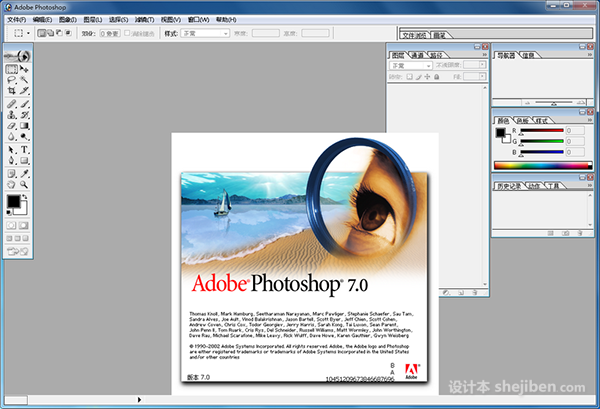Select the Rectangular Marquee tool in toolbox

pyautogui.click(x=11, y=69)
